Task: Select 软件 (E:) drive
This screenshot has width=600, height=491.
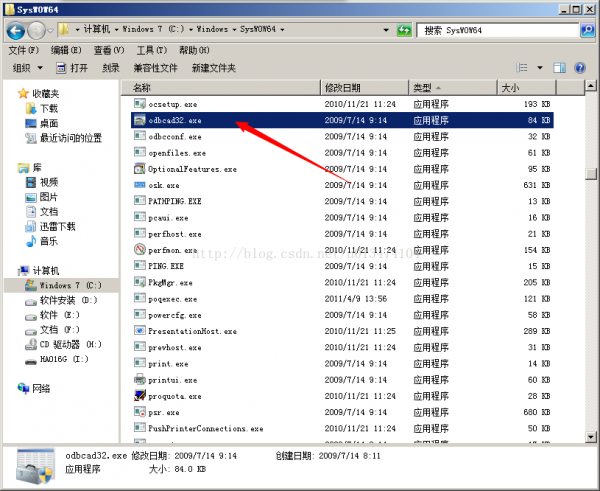Action: [x=60, y=315]
